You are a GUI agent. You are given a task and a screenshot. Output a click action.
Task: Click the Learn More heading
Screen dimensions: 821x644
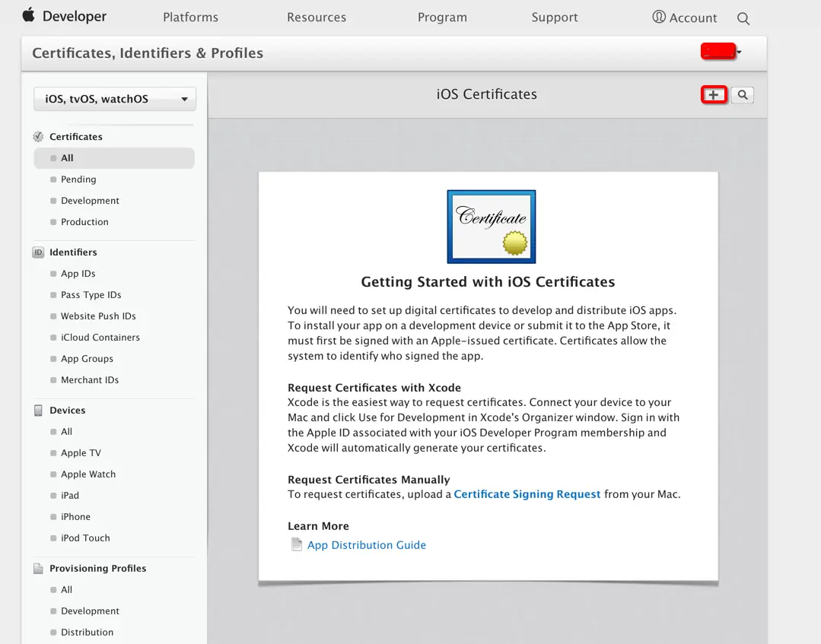[x=318, y=526]
